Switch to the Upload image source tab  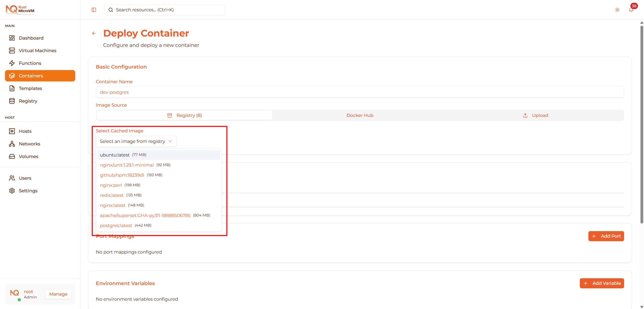click(536, 115)
